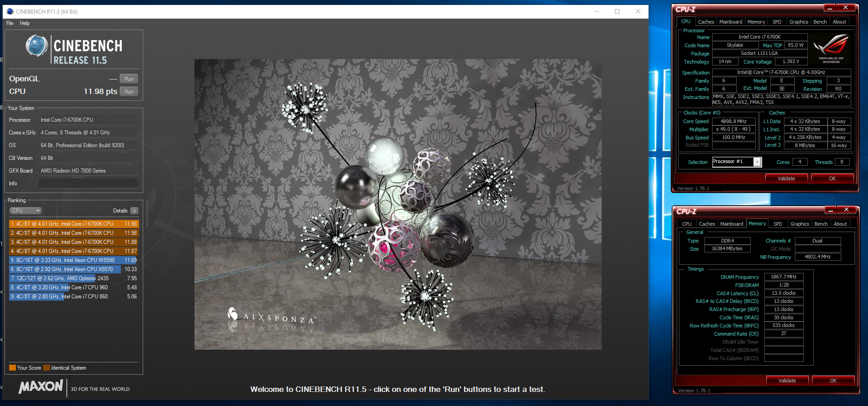Click the memory Size value 16384 MBytes
This screenshot has width=868, height=406.
727,249
